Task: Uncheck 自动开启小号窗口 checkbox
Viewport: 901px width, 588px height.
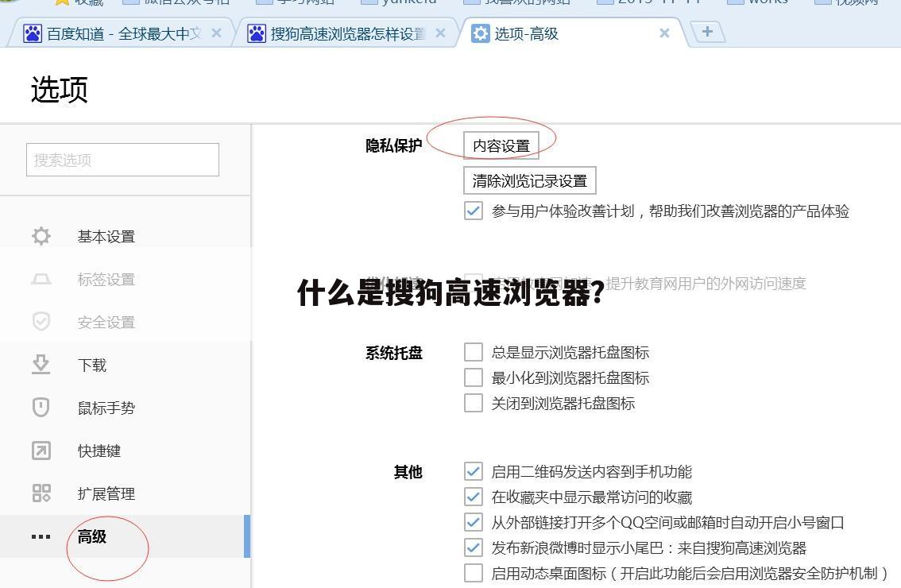Action: [x=474, y=523]
